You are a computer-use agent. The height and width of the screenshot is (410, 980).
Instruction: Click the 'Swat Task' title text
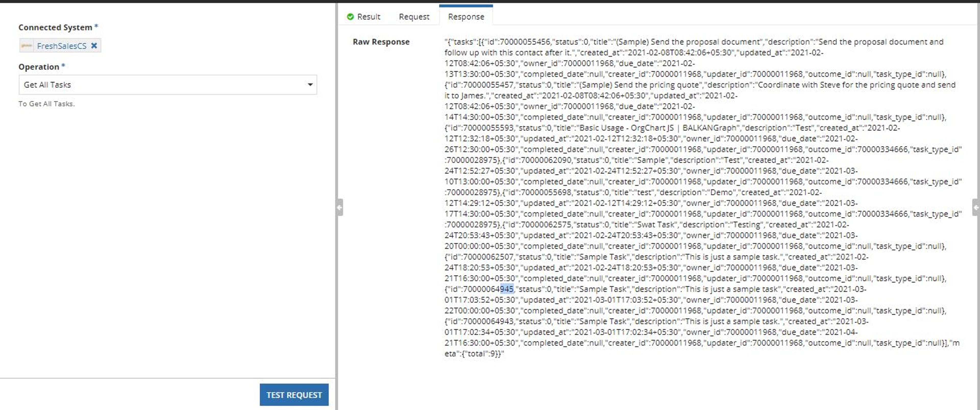(656, 225)
